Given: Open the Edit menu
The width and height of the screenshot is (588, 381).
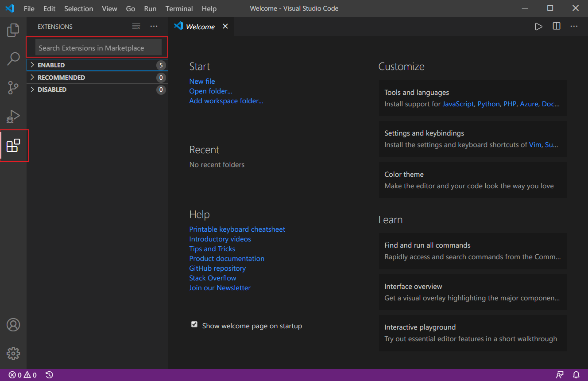Looking at the screenshot, I should coord(49,8).
